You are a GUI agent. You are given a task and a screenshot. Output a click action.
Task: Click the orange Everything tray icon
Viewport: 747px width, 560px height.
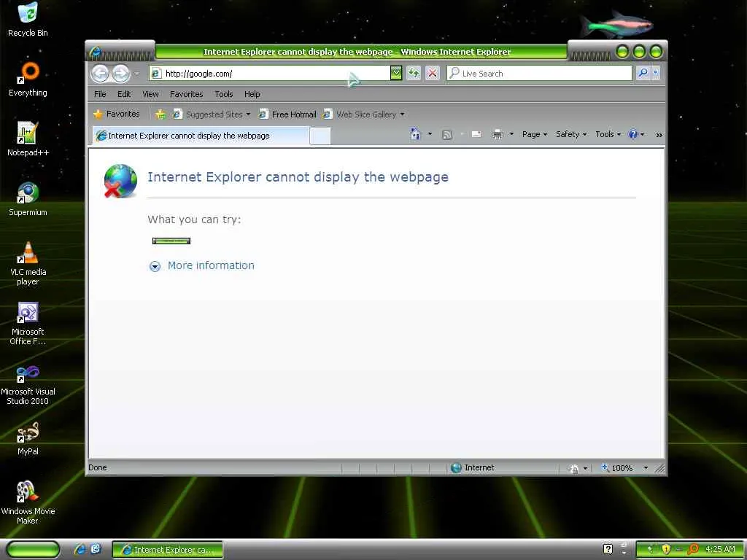click(x=694, y=550)
